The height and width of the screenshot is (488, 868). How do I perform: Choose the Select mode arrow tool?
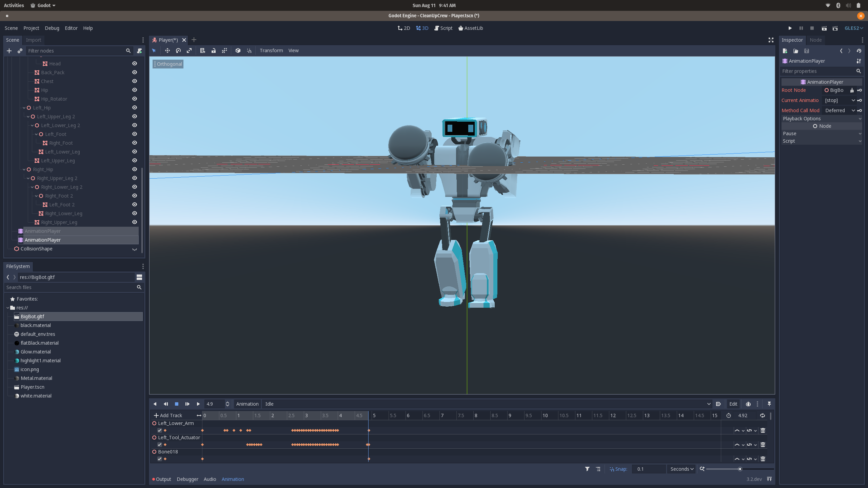pos(154,50)
